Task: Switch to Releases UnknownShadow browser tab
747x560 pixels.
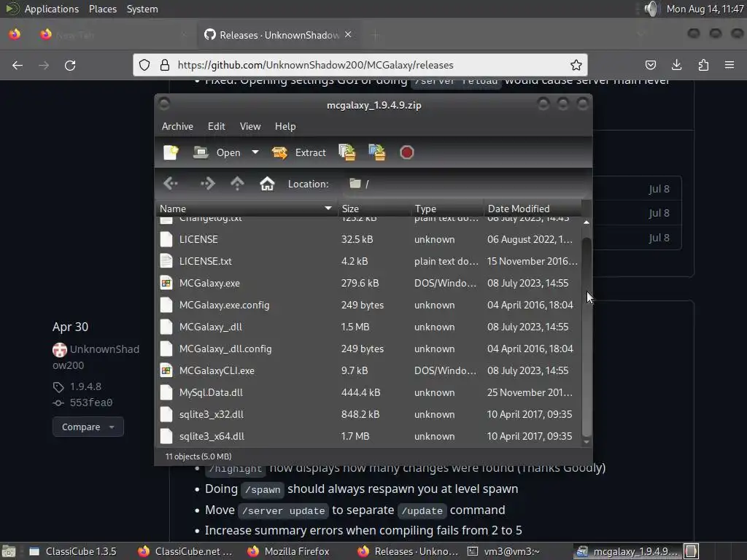Action: (279, 35)
